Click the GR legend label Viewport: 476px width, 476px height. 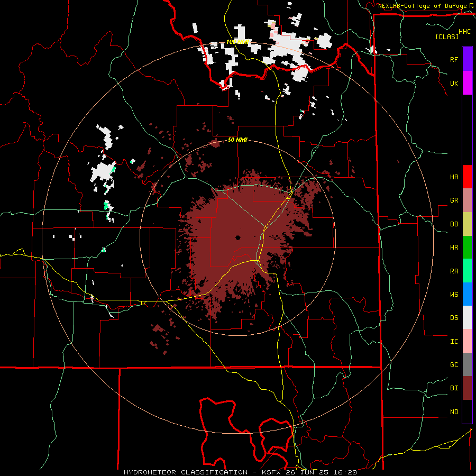pos(454,200)
